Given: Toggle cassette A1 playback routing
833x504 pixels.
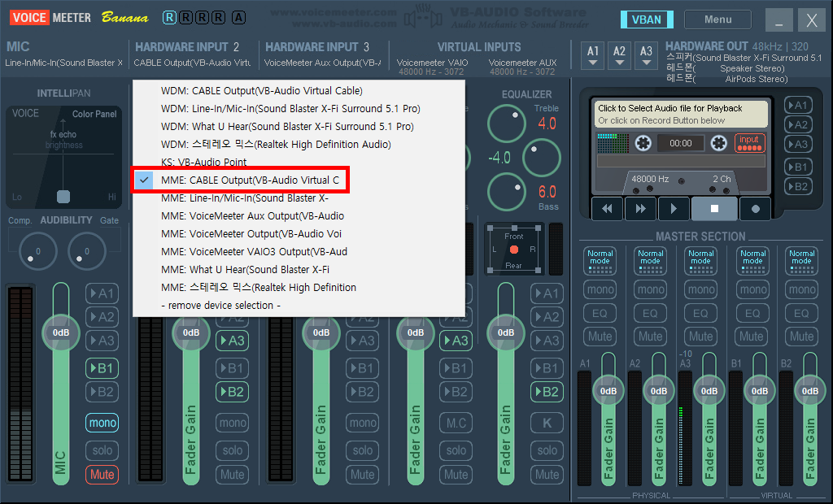Looking at the screenshot, I should tap(798, 105).
